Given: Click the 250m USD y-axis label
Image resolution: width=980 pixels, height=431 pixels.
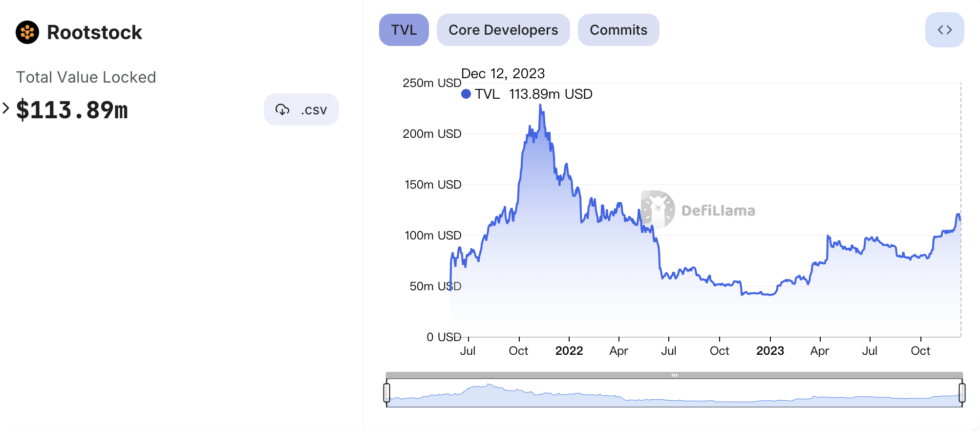Looking at the screenshot, I should tap(432, 83).
